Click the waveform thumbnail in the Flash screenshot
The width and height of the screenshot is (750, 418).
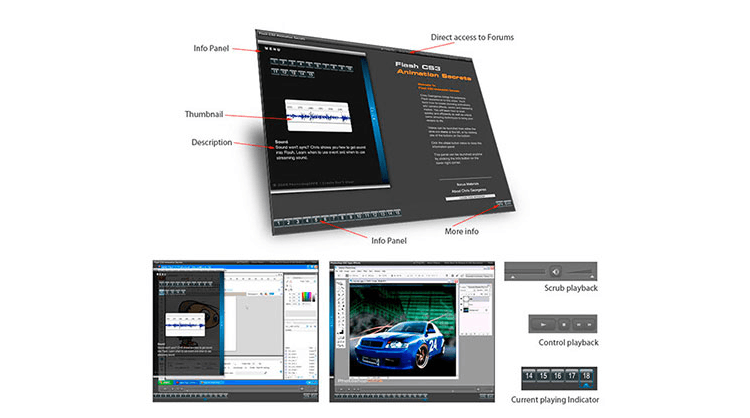(185, 325)
